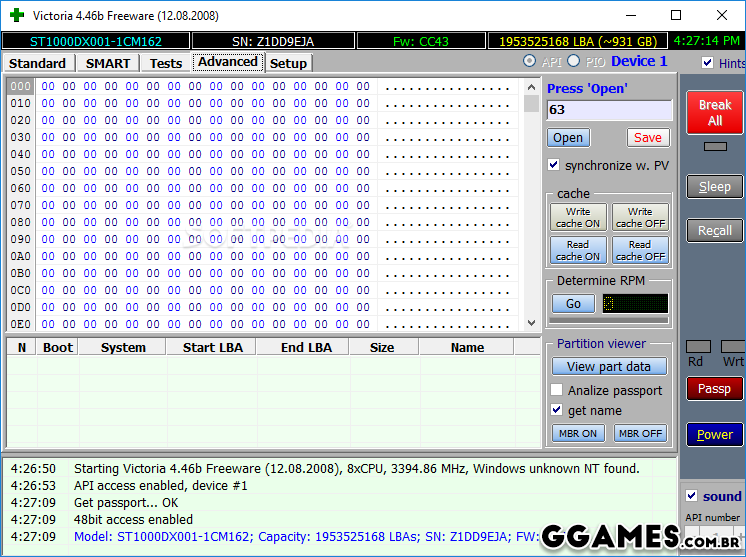Open the Tests tab
The image size is (746, 557).
click(166, 63)
